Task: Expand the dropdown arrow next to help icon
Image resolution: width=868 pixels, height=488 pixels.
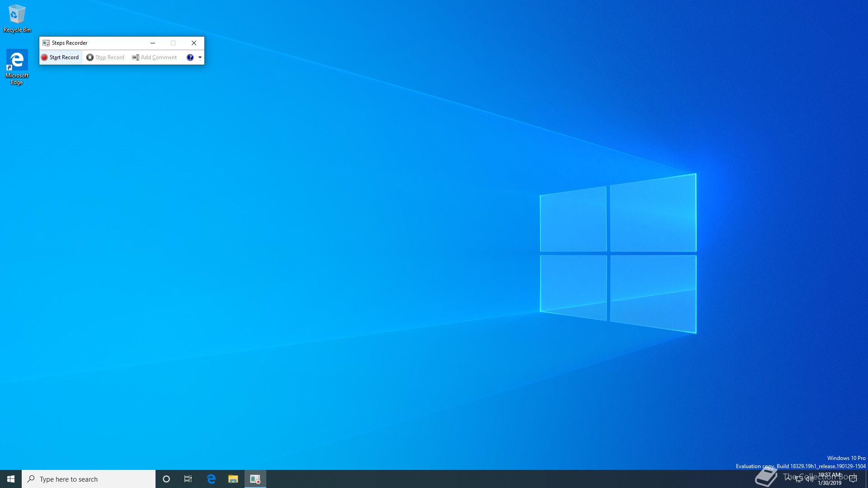Action: point(200,57)
